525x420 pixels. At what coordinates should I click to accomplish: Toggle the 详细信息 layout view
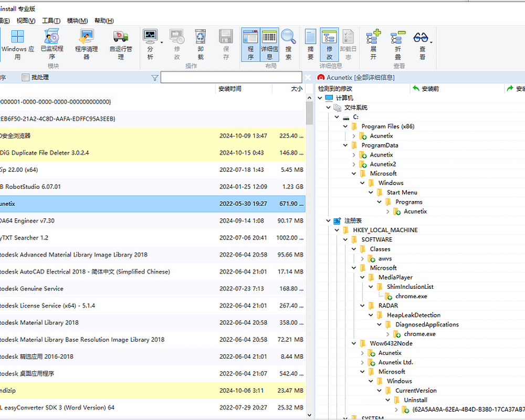coord(269,44)
